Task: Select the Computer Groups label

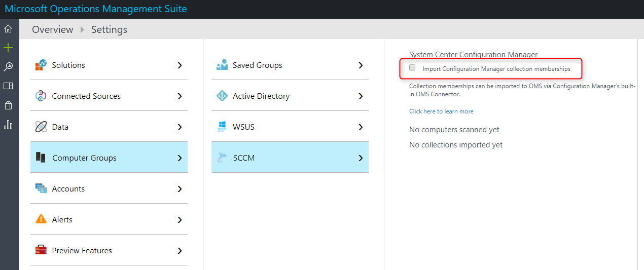Action: click(84, 158)
